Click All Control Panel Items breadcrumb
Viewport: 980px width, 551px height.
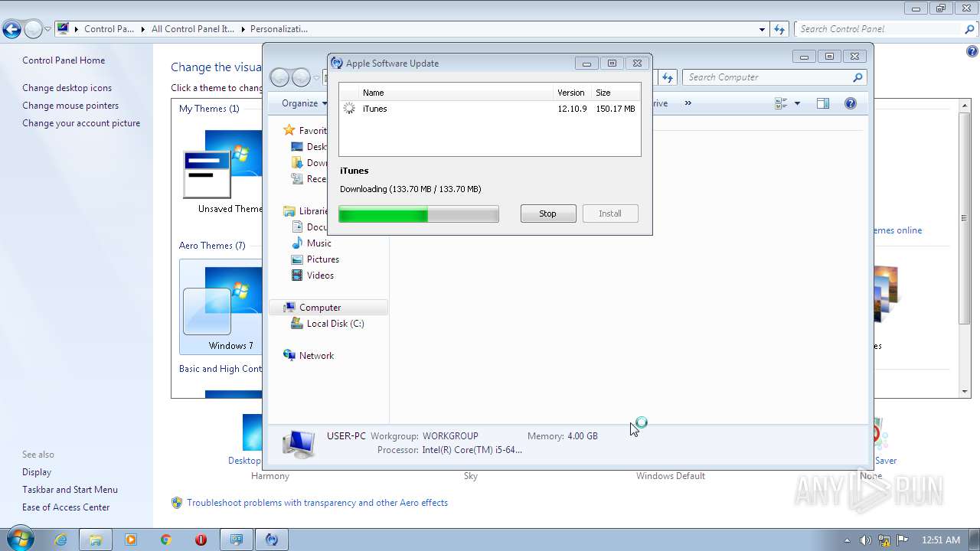(x=192, y=29)
